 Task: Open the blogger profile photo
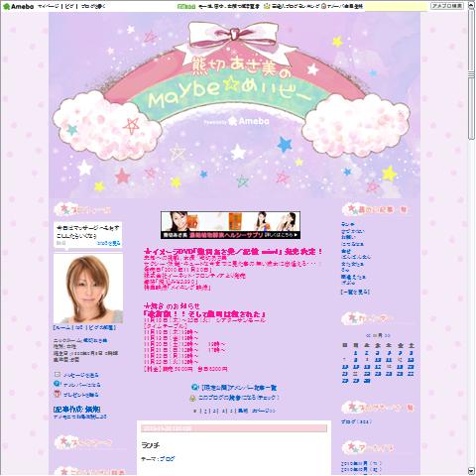pyautogui.click(x=88, y=289)
